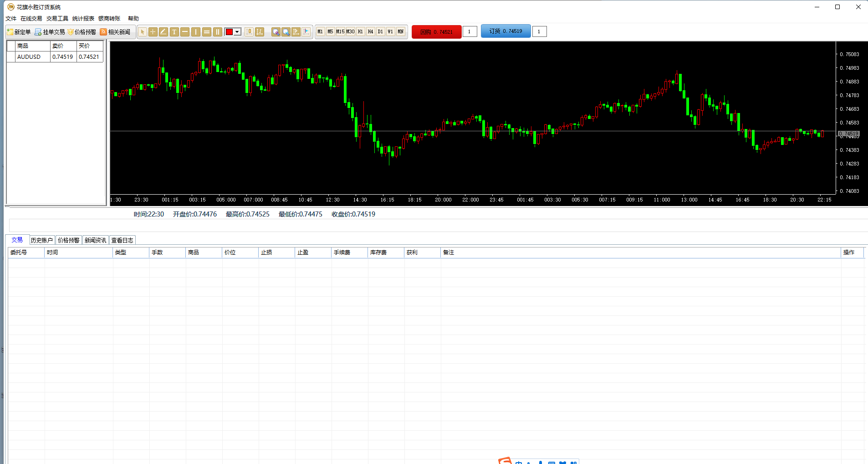Image resolution: width=868 pixels, height=464 pixels.
Task: Switch to 历史账户 tab
Action: point(42,240)
